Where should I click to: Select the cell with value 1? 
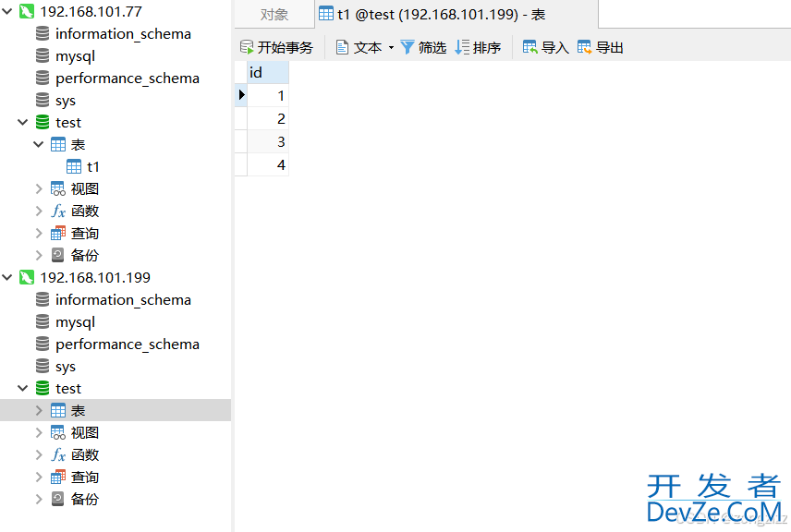pos(268,95)
